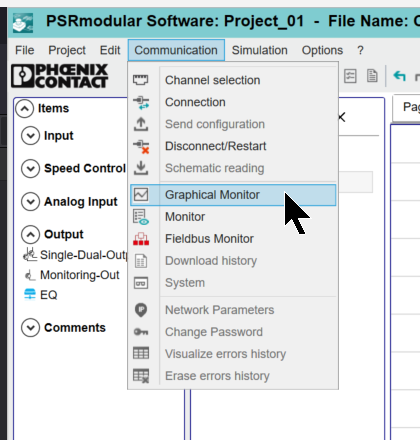
Task: Click the Disconnect/Restart plug icon
Action: (141, 146)
